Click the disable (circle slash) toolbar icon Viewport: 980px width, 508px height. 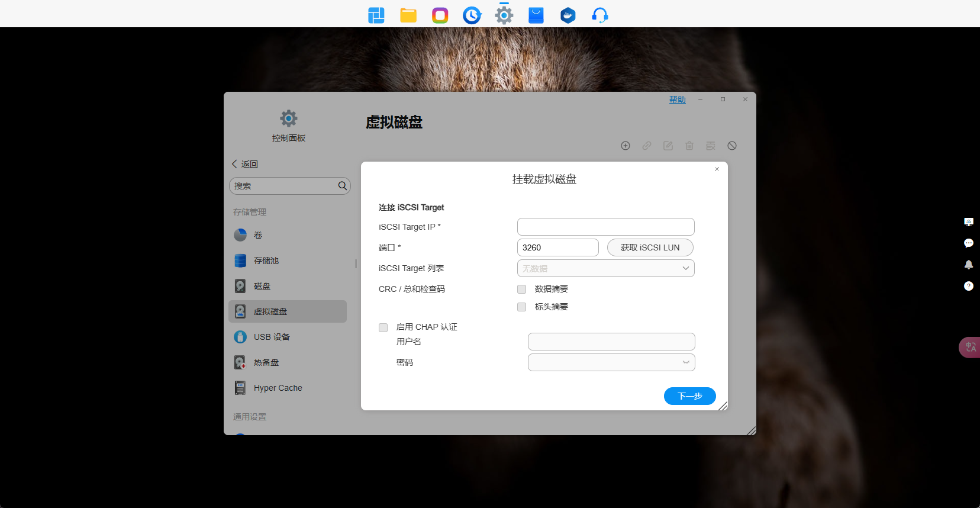tap(732, 146)
